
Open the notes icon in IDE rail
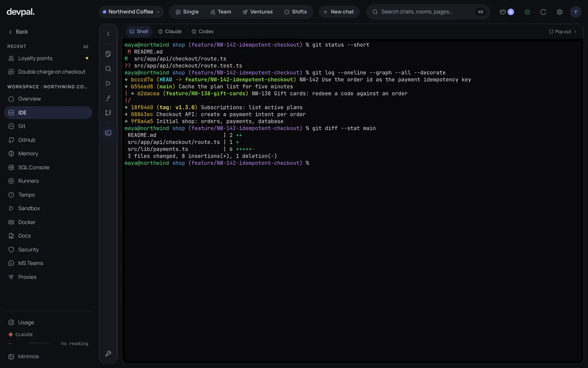(108, 54)
